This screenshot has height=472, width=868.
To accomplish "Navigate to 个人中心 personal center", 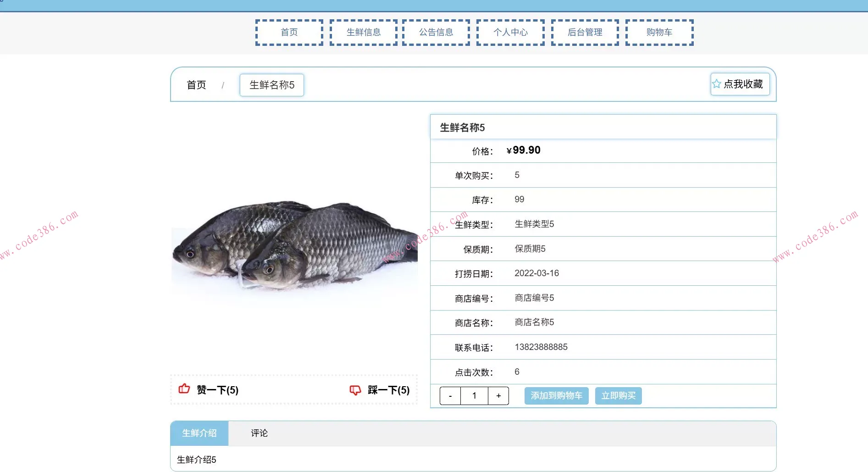I will (510, 32).
